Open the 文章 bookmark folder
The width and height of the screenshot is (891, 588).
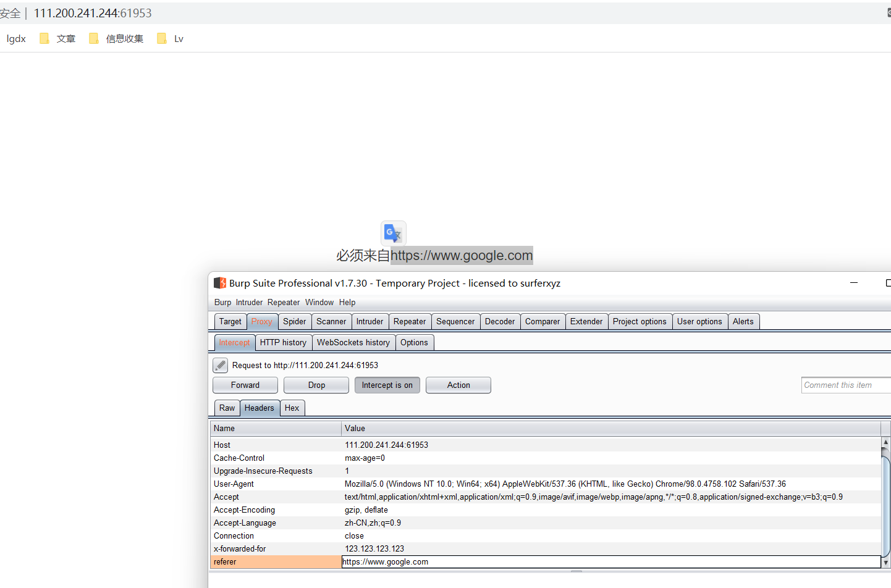pos(57,38)
